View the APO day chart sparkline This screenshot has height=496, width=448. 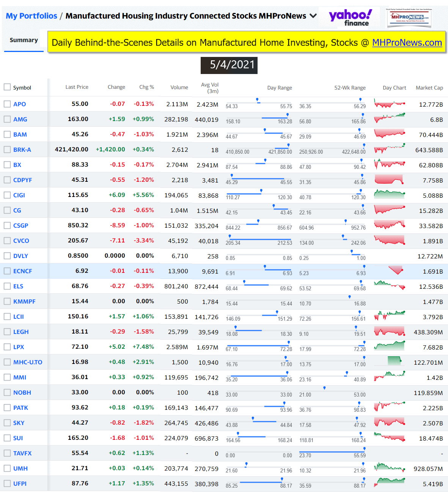(389, 103)
